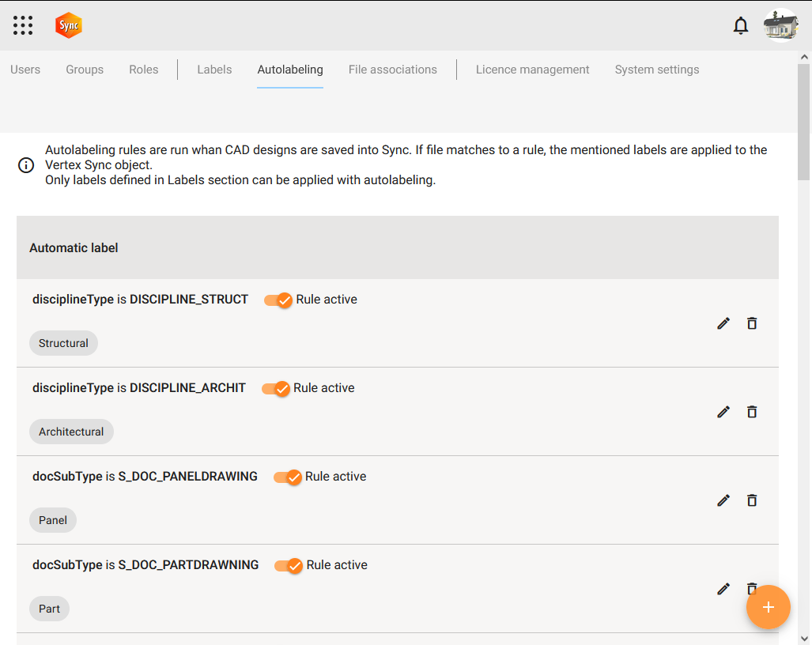Open the user profile avatar

point(780,25)
